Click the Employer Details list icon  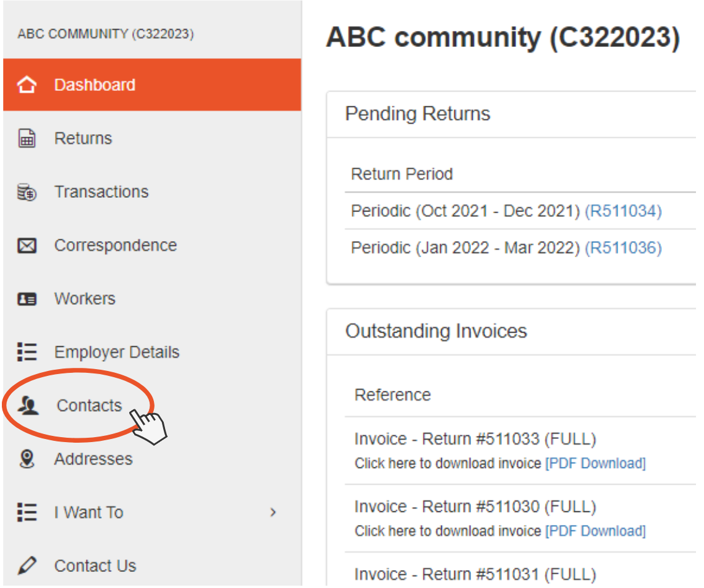27,352
